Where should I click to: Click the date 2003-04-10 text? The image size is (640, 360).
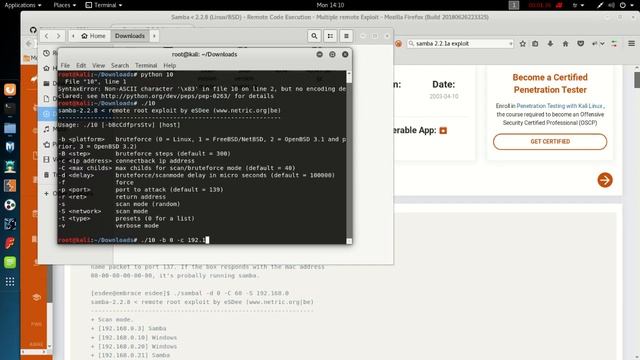tap(444, 96)
